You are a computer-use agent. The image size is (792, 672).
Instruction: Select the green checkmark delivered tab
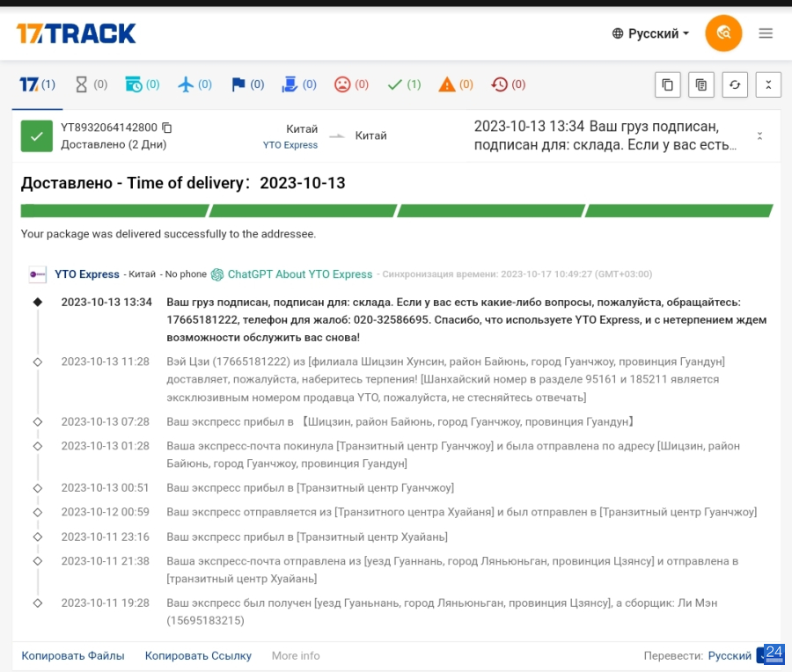[404, 84]
